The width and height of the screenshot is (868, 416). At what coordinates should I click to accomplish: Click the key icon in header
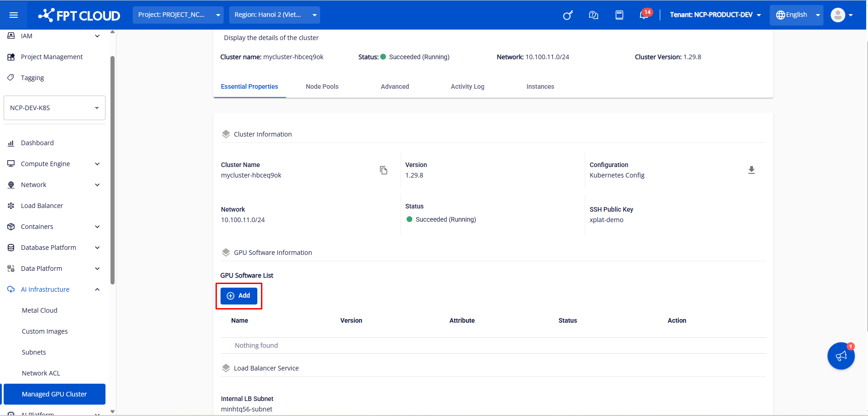coord(567,15)
